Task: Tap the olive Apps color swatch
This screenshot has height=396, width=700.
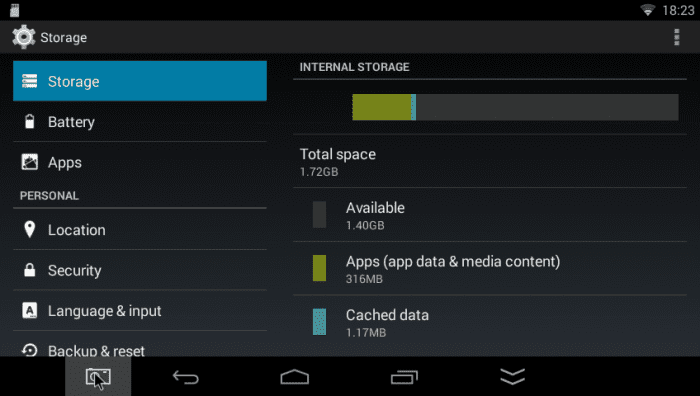Action: pyautogui.click(x=319, y=268)
